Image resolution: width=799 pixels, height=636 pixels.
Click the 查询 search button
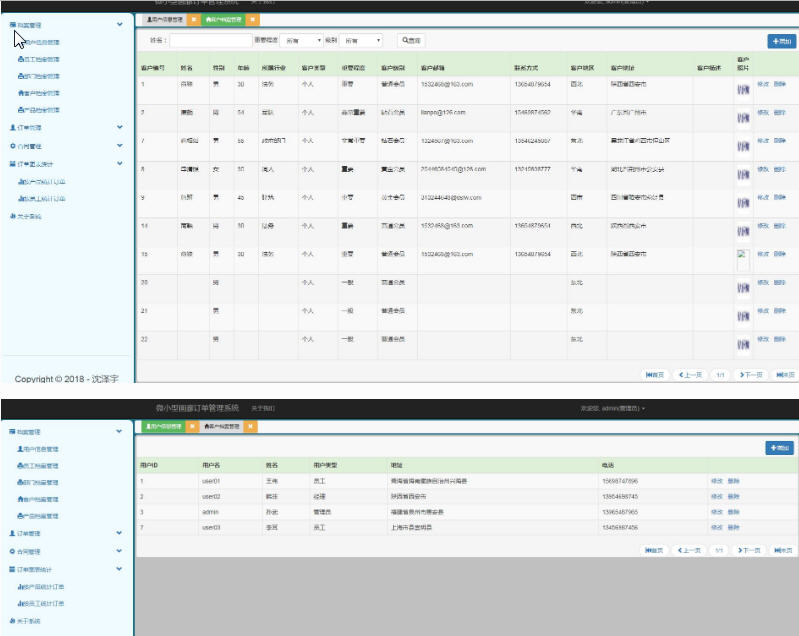(x=410, y=41)
